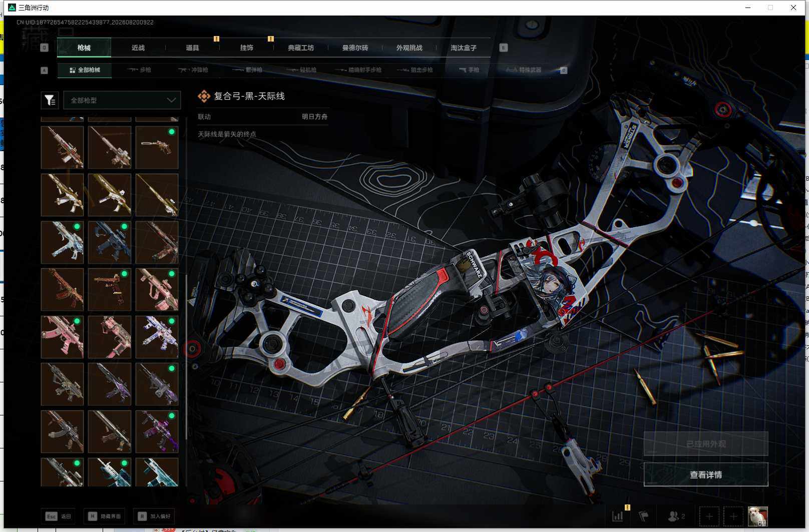Select the 全部枪械 category
The width and height of the screenshot is (809, 532).
coord(85,70)
